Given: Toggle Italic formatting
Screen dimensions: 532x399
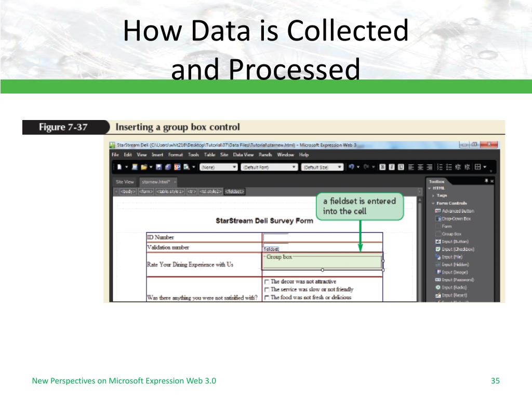Looking at the screenshot, I should [x=392, y=167].
